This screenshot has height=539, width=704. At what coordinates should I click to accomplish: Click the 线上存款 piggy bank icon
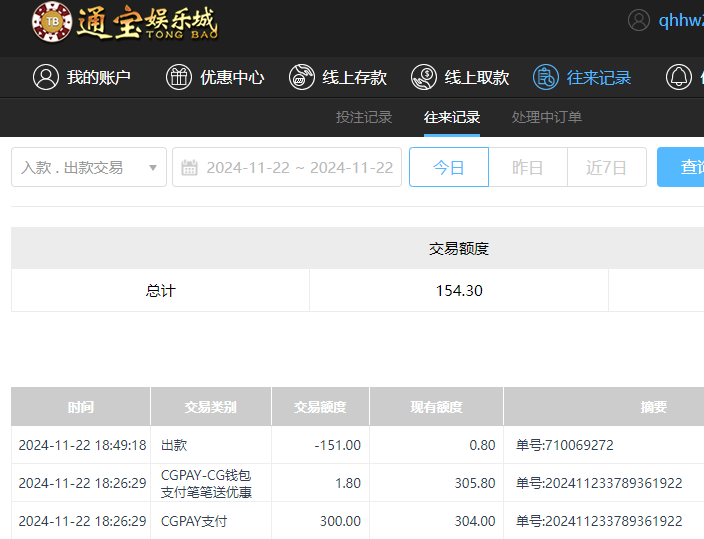click(x=301, y=77)
